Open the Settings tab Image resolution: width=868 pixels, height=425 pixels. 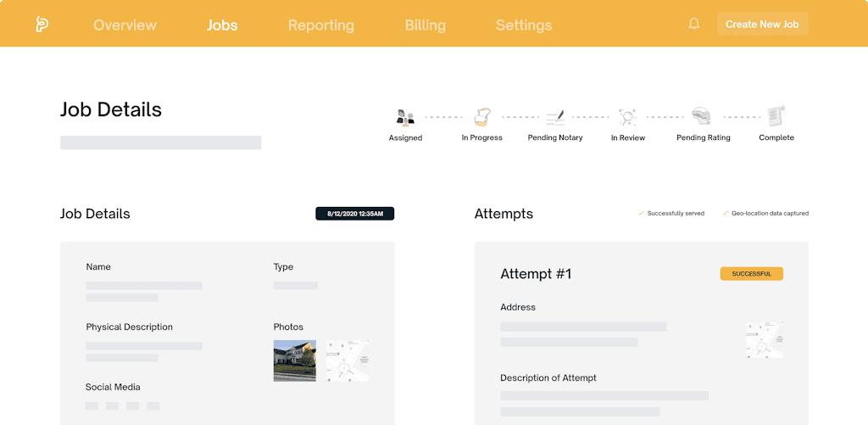(523, 25)
